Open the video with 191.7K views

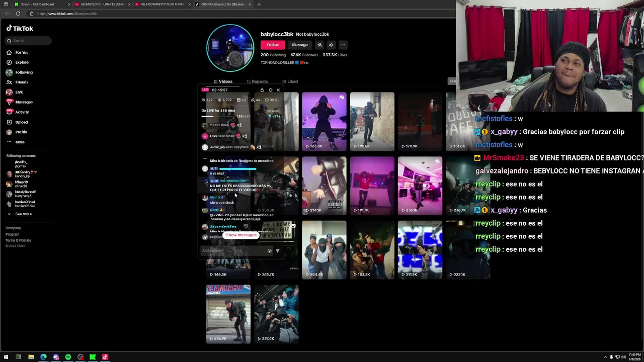[372, 186]
